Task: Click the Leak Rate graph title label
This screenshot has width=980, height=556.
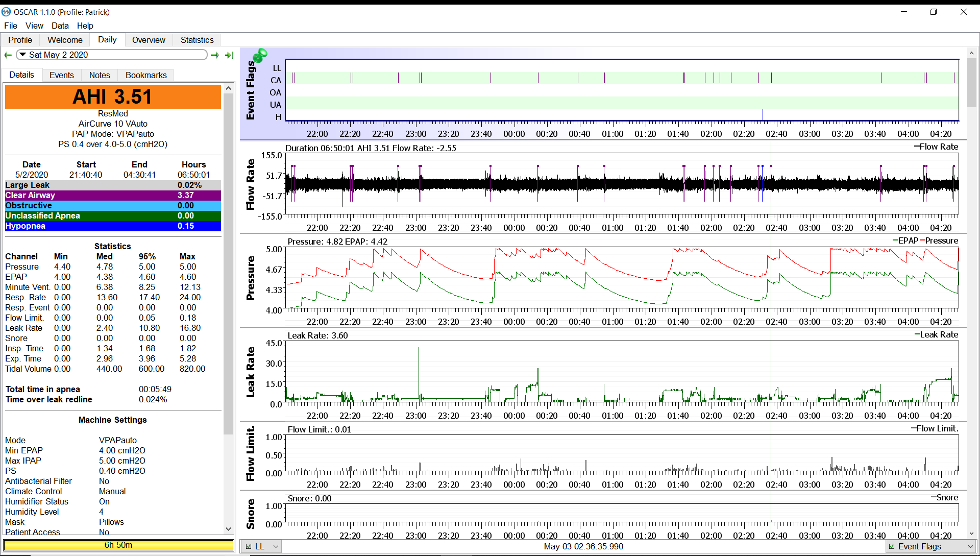Action: 250,372
